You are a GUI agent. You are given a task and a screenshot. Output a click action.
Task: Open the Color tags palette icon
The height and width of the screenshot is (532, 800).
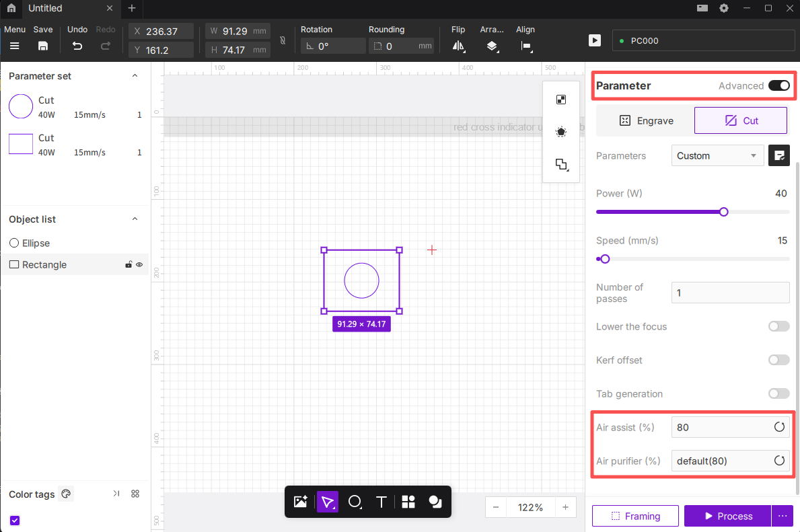pyautogui.click(x=66, y=494)
